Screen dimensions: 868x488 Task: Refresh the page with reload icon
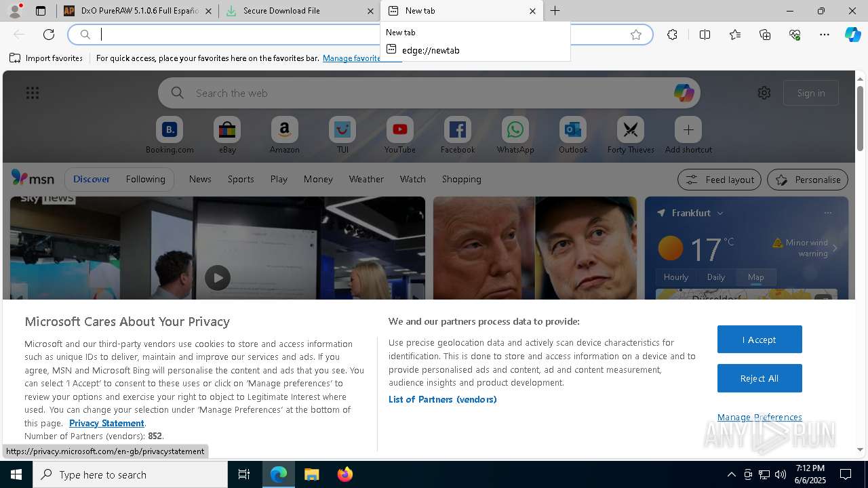pyautogui.click(x=49, y=35)
